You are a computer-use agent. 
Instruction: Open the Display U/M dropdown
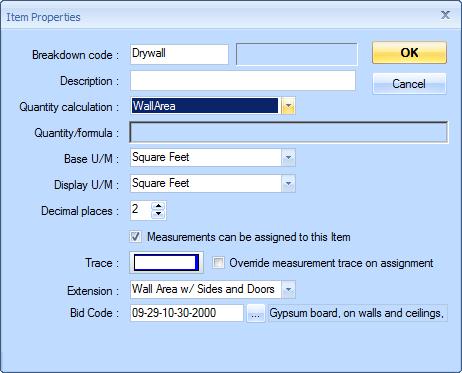click(x=288, y=183)
